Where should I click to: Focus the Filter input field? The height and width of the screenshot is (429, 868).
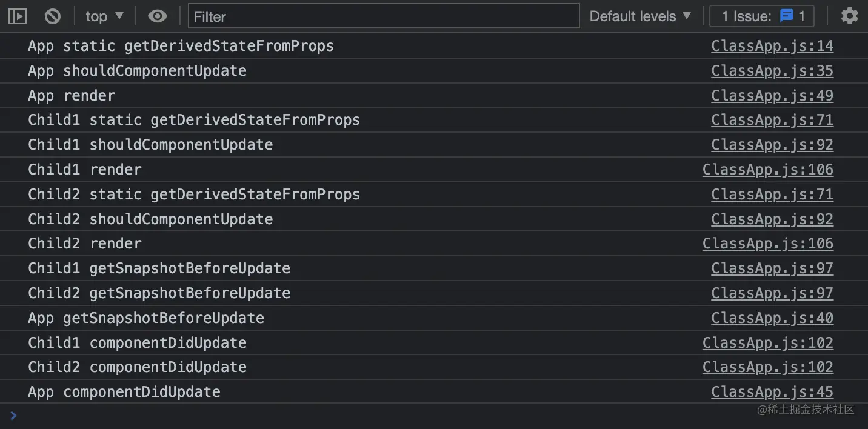coord(384,16)
